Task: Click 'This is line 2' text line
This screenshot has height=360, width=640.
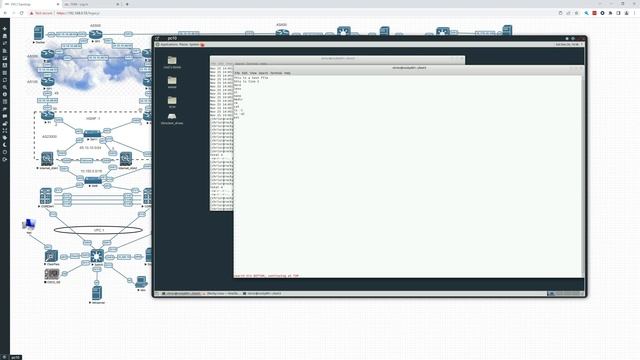Action: (247, 81)
